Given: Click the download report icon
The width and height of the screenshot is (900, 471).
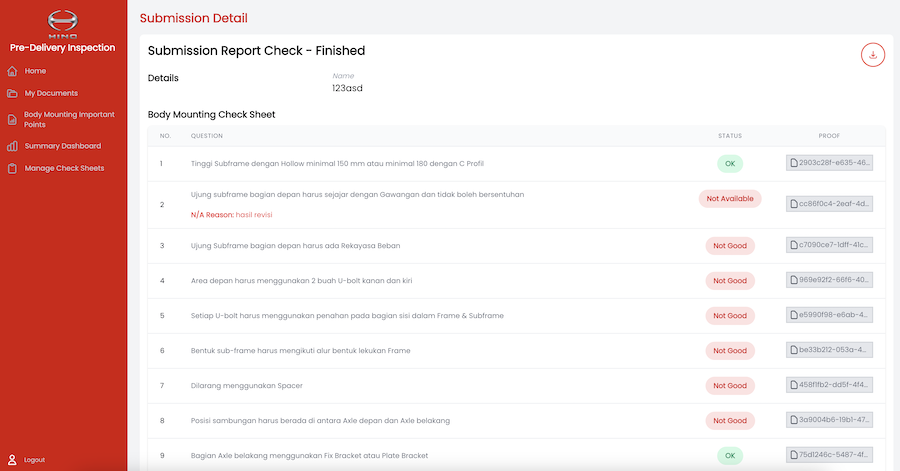Looking at the screenshot, I should 873,55.
